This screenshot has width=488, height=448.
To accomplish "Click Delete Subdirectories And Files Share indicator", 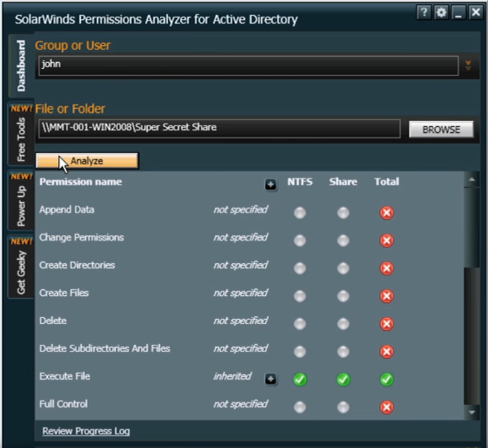I will click(343, 351).
